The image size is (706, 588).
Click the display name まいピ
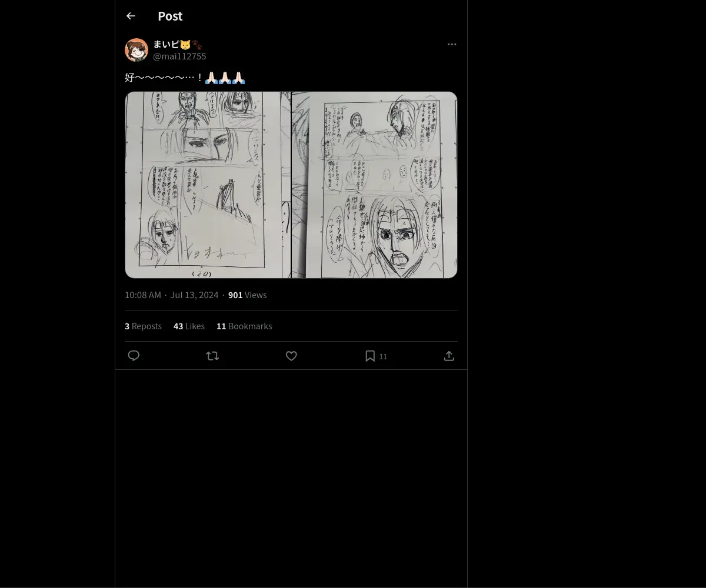(x=166, y=45)
